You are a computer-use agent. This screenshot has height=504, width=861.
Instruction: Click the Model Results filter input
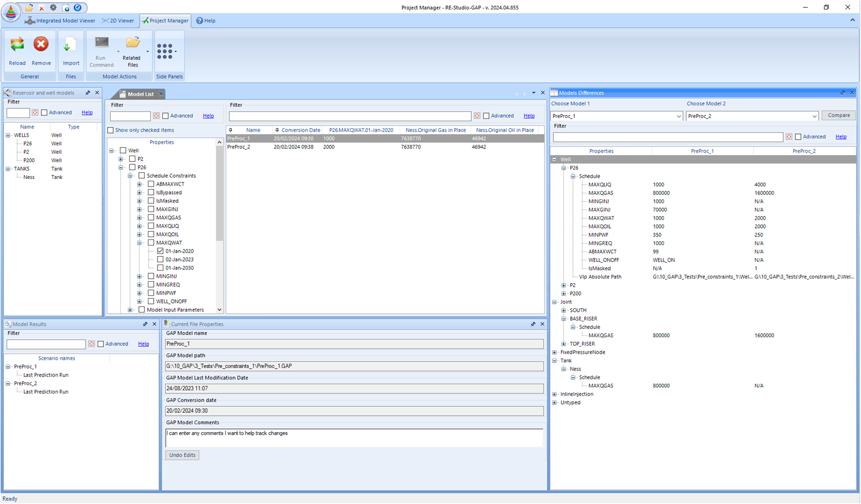coord(46,344)
